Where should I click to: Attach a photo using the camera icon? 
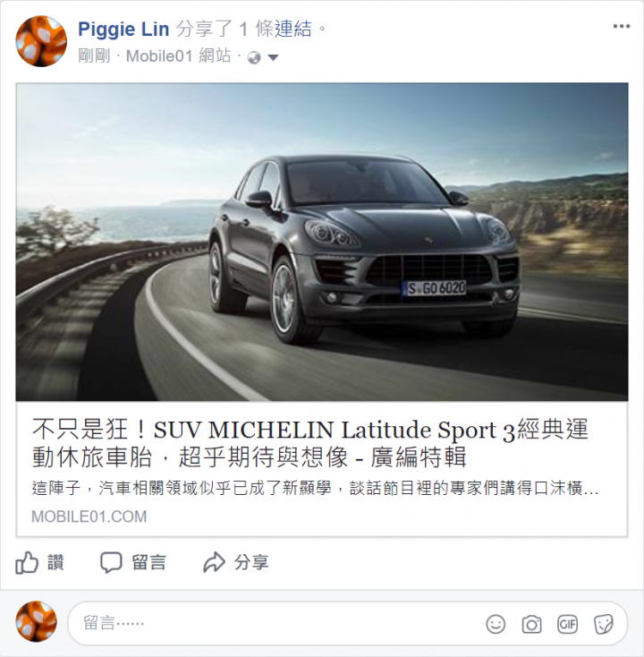pos(531,624)
